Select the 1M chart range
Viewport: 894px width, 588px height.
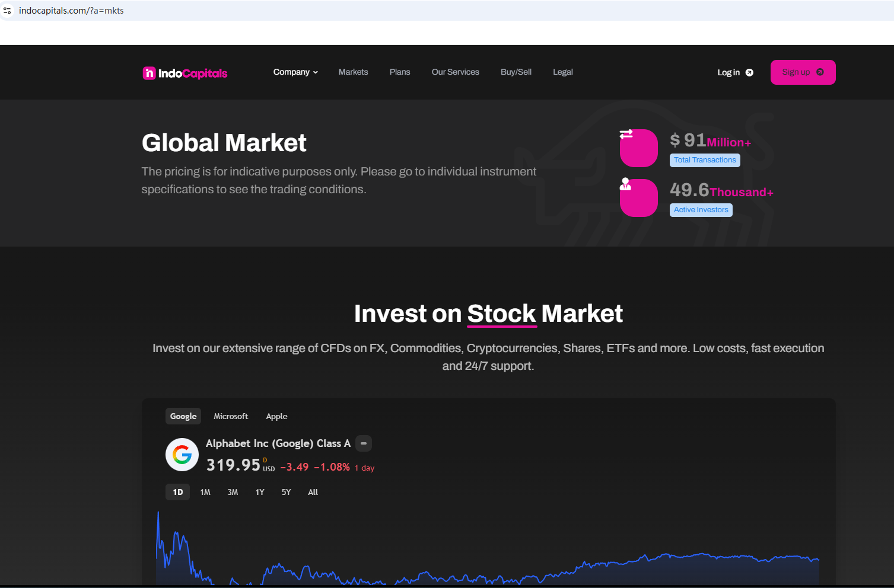(205, 492)
